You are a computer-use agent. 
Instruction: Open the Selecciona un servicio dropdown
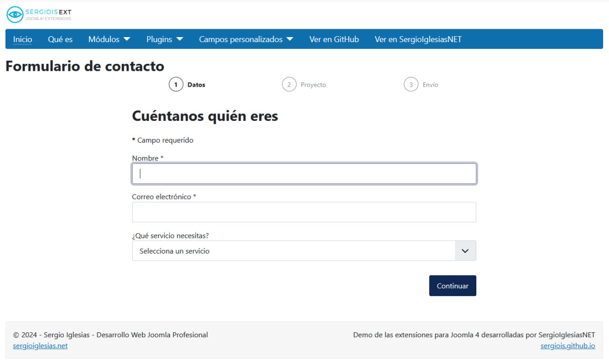coord(304,251)
